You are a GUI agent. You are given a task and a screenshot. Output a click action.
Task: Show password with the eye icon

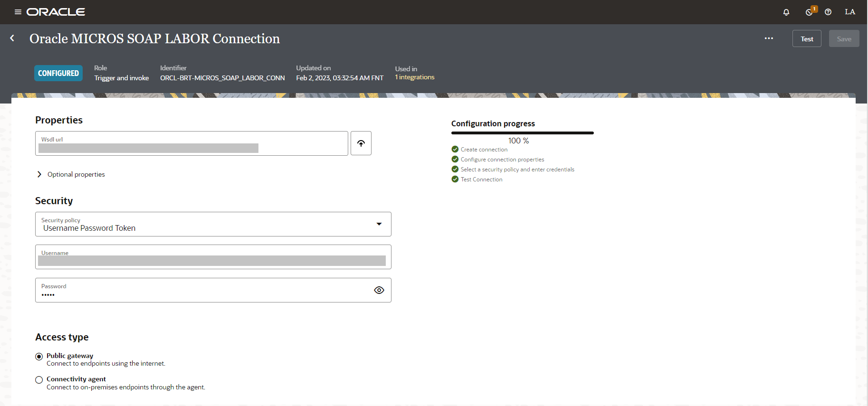point(379,290)
